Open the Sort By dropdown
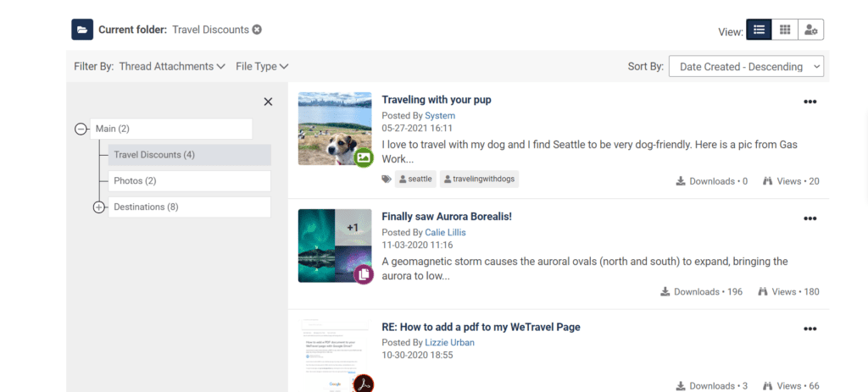This screenshot has height=392, width=868. coord(746,67)
